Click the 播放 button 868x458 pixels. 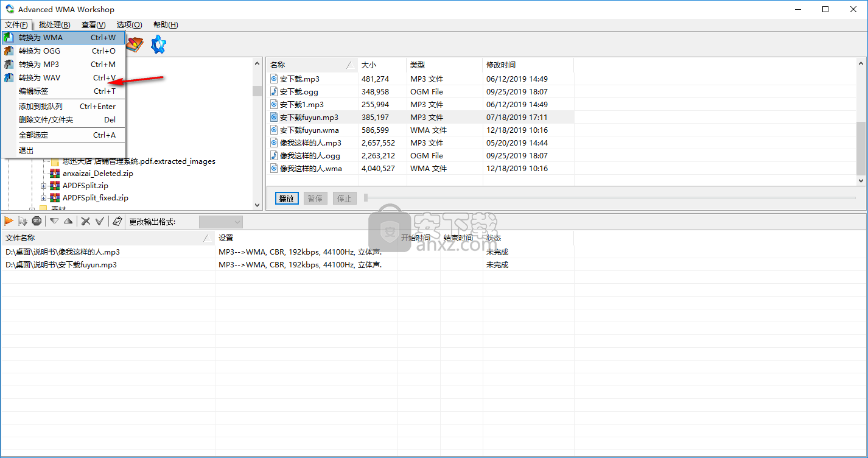pyautogui.click(x=287, y=199)
